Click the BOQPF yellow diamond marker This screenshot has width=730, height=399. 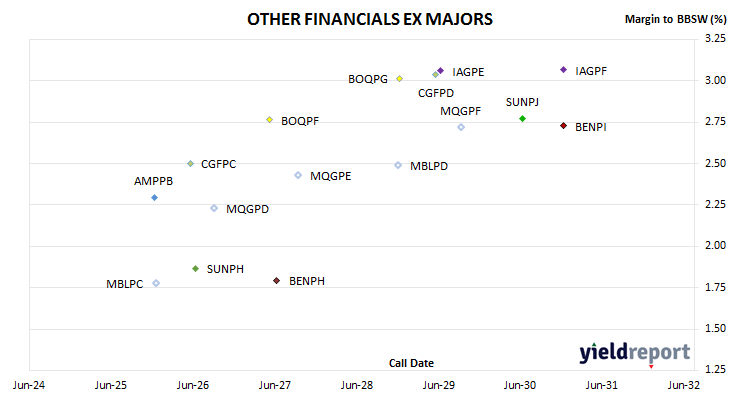coord(269,120)
